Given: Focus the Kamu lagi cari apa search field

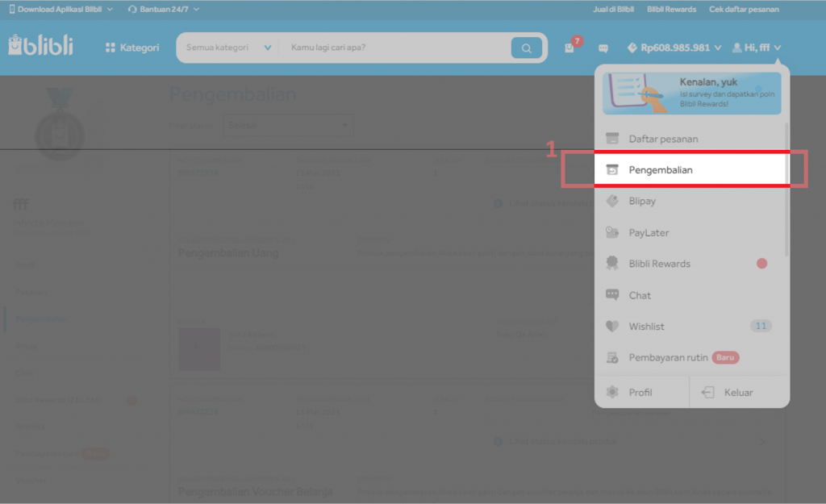Looking at the screenshot, I should click(397, 48).
